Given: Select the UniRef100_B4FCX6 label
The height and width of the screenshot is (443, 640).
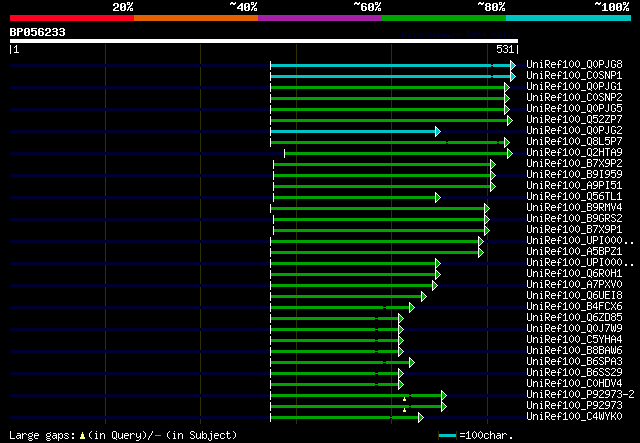Looking at the screenshot, I should coord(574,307).
